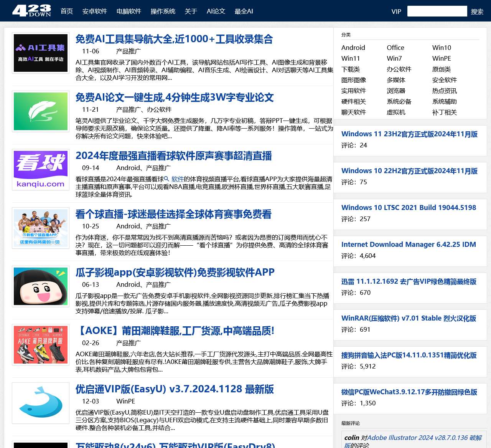This screenshot has height=448, width=491.
Task: Open the 最全AI menu item
Action: pyautogui.click(x=244, y=11)
